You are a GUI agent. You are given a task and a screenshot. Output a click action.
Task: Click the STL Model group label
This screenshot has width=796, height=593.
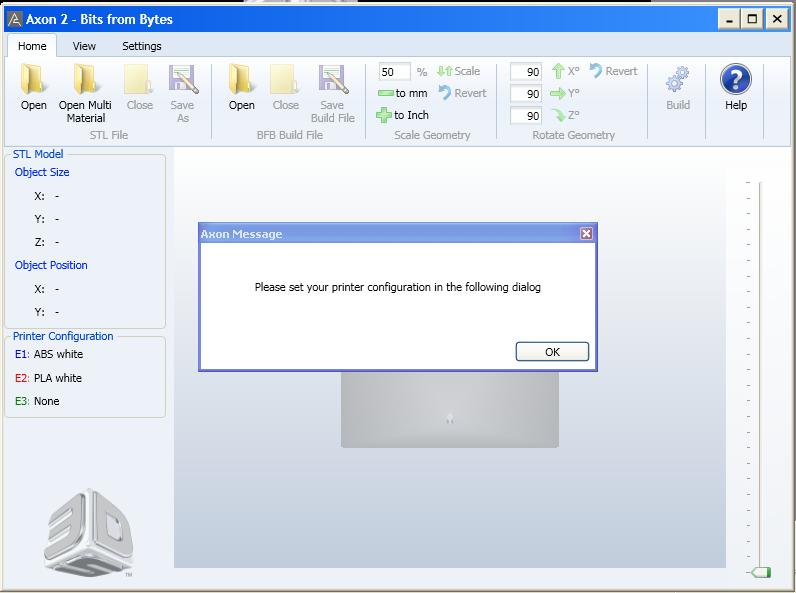[38, 154]
